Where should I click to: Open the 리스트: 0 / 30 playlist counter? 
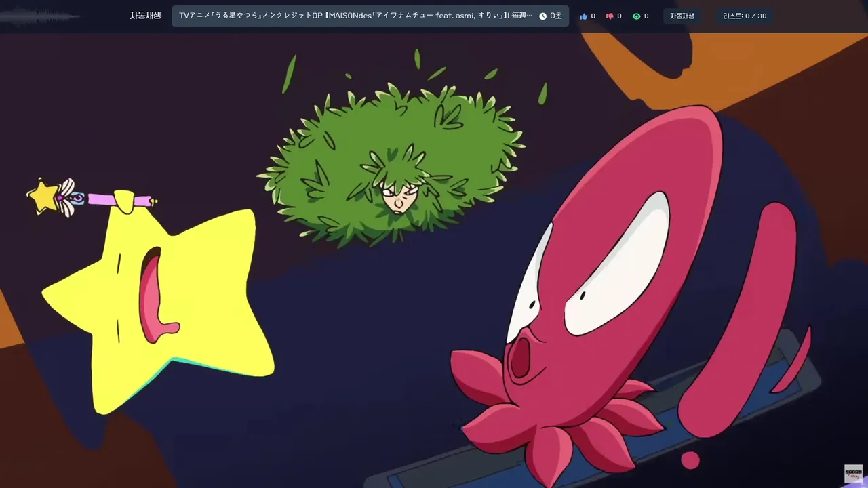pos(745,16)
